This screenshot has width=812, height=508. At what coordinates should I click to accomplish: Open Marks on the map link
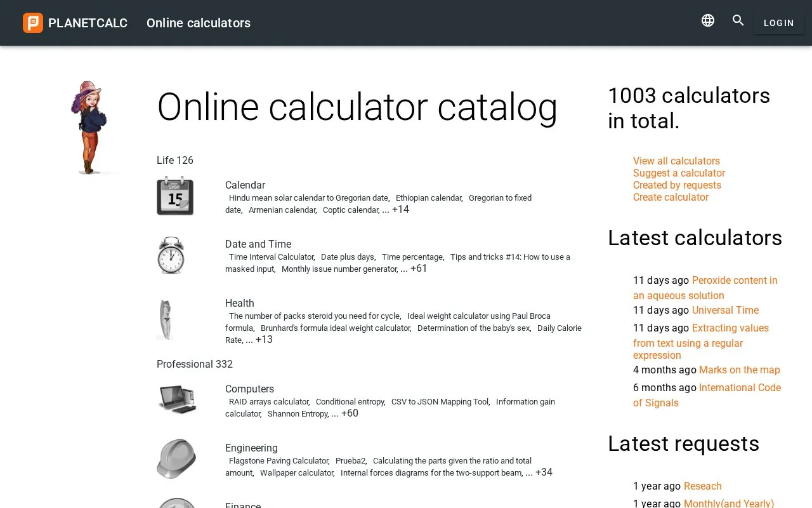pos(740,370)
